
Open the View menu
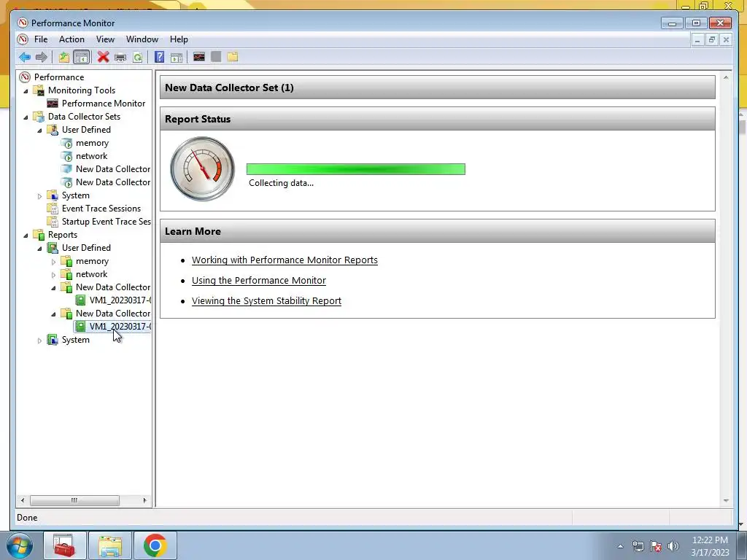(105, 39)
